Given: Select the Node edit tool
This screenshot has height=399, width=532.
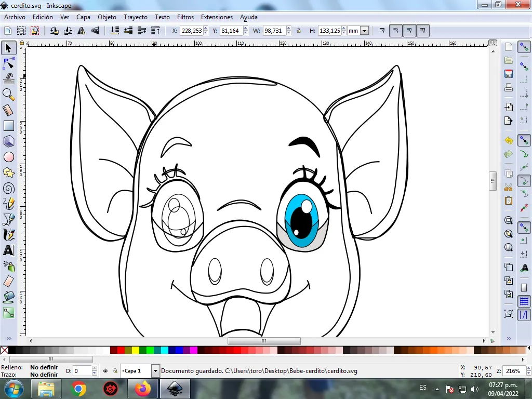Looking at the screenshot, I should click(8, 64).
